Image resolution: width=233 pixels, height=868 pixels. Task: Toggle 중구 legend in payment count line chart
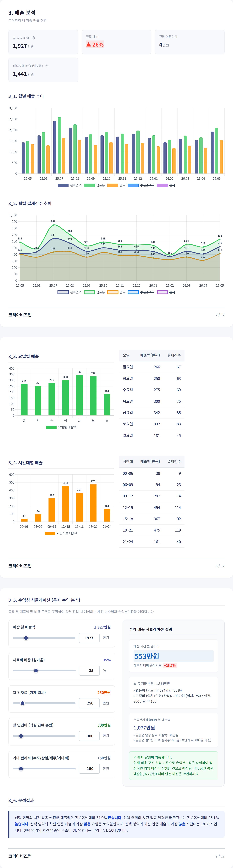[x=116, y=292]
